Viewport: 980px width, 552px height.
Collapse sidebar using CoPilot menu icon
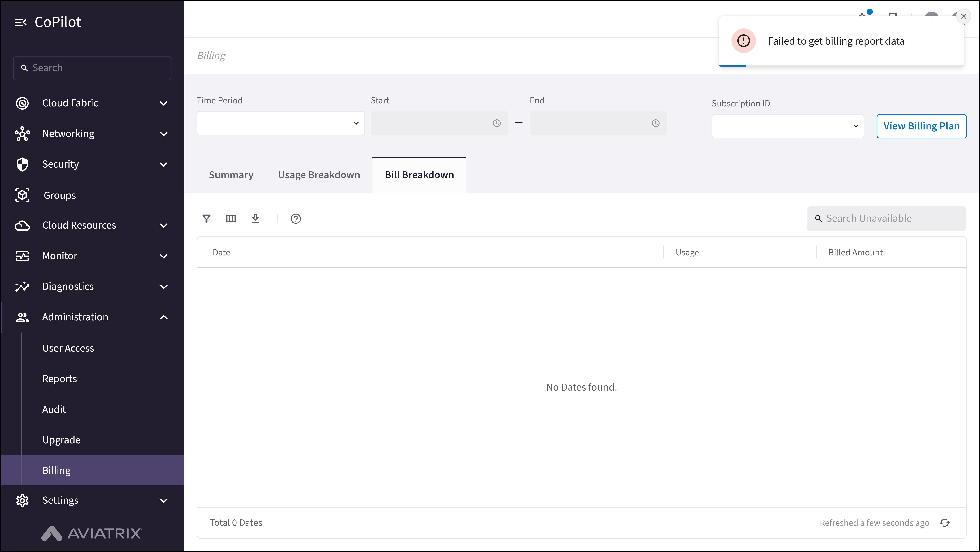[21, 23]
